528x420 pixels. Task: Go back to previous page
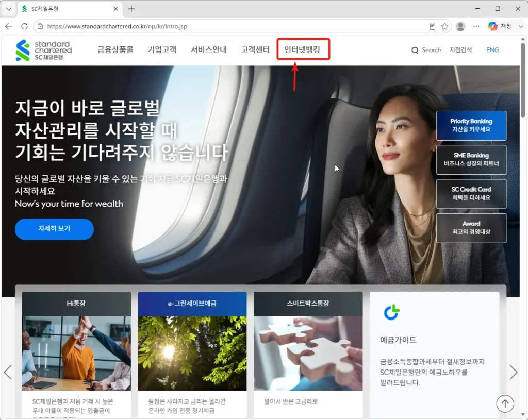(x=9, y=26)
